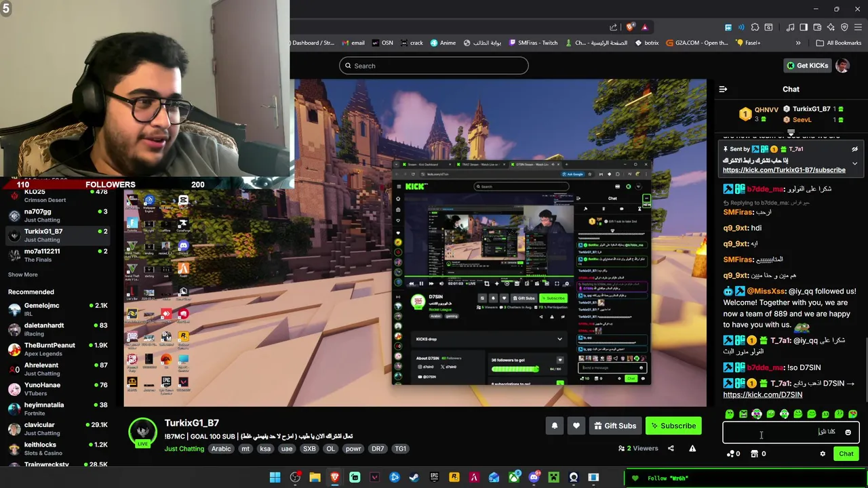The image size is (868, 488).
Task: Open the browser extensions puzzle icon
Action: pyautogui.click(x=755, y=27)
